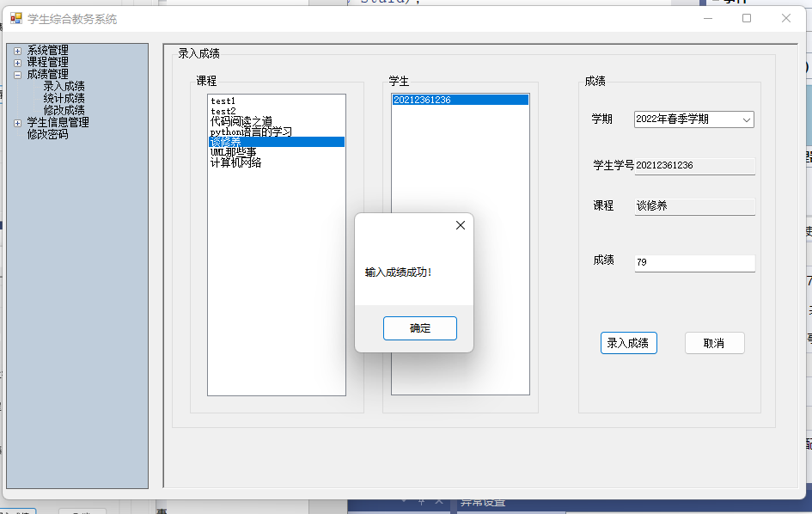812x514 pixels.
Task: Confirm dialog with 确定 button
Action: coord(420,328)
